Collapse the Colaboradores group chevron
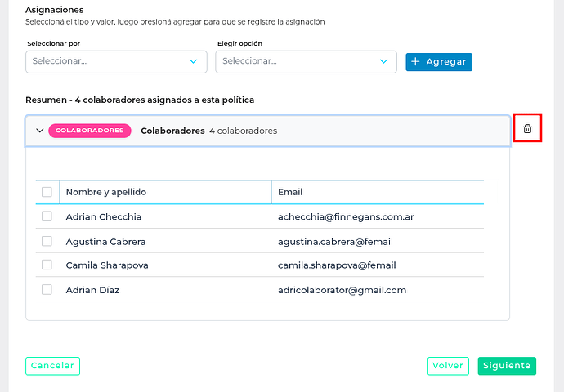This screenshot has height=392, width=564. coord(39,131)
